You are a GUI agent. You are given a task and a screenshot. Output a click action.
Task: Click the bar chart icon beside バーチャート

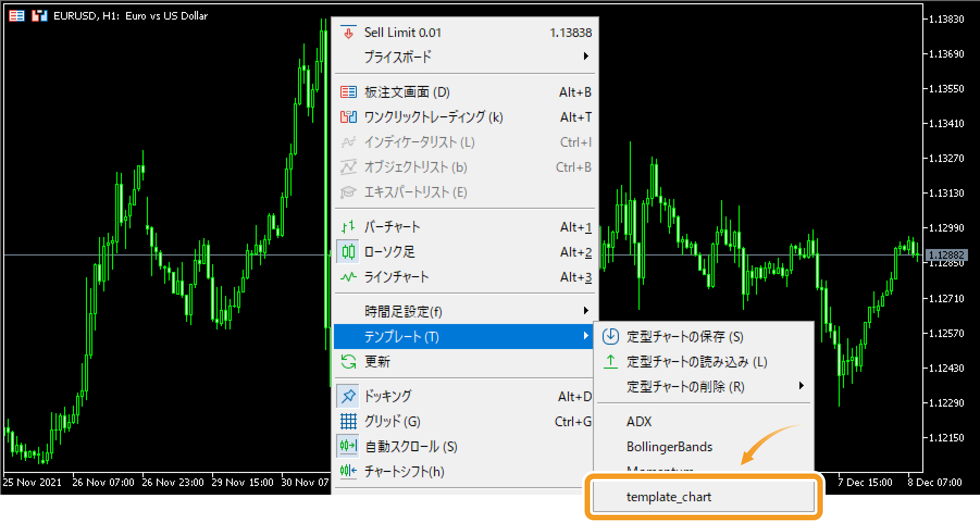(x=349, y=227)
